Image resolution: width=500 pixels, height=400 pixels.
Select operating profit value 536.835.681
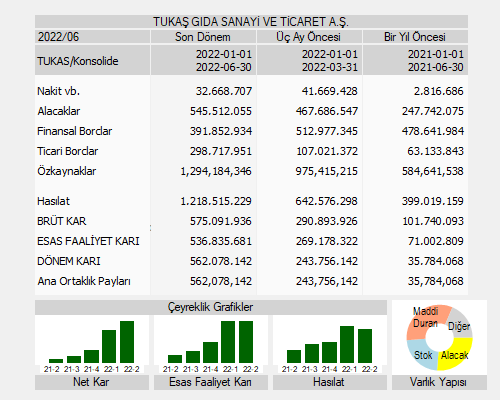pos(221,241)
